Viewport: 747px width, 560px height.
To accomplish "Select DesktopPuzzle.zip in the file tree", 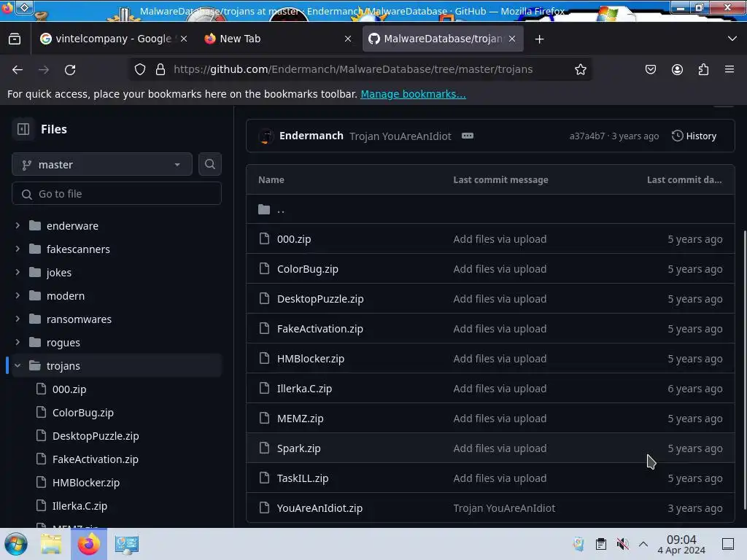I will [x=96, y=436].
